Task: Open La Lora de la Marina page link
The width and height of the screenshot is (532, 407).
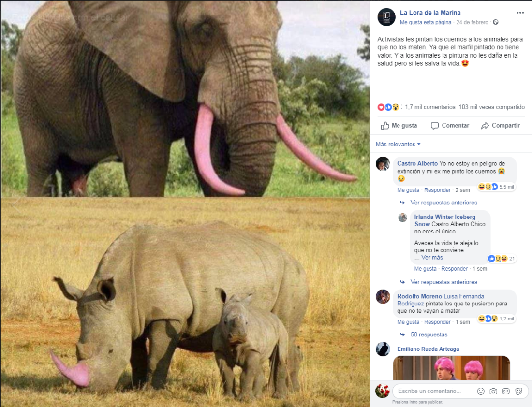Action: (430, 13)
